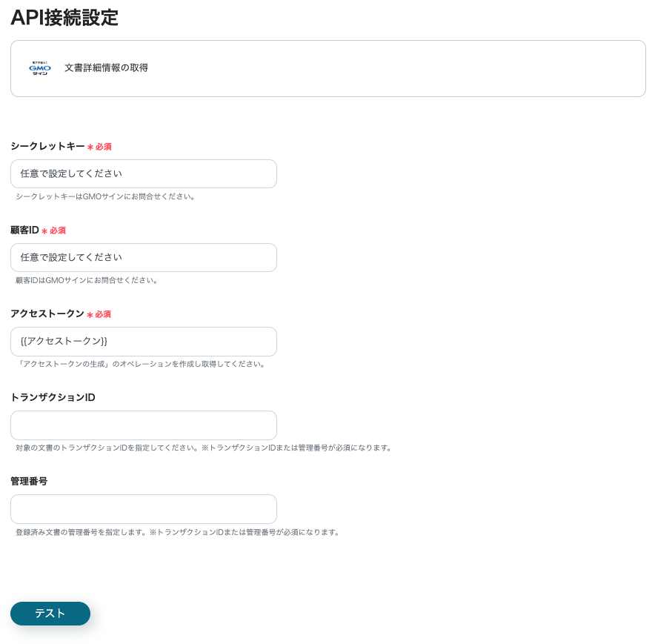This screenshot has width=655, height=644.
Task: Select the アクセストークン input showing placeholder token
Action: 143,342
